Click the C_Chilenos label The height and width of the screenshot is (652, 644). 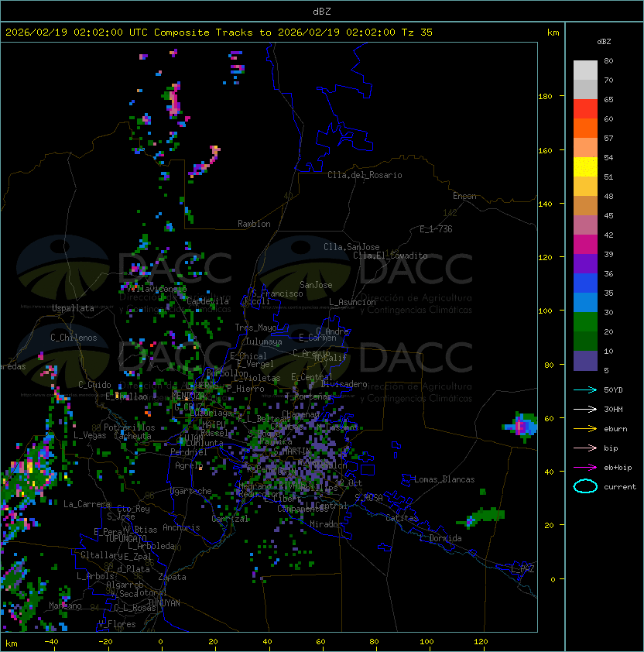74,338
